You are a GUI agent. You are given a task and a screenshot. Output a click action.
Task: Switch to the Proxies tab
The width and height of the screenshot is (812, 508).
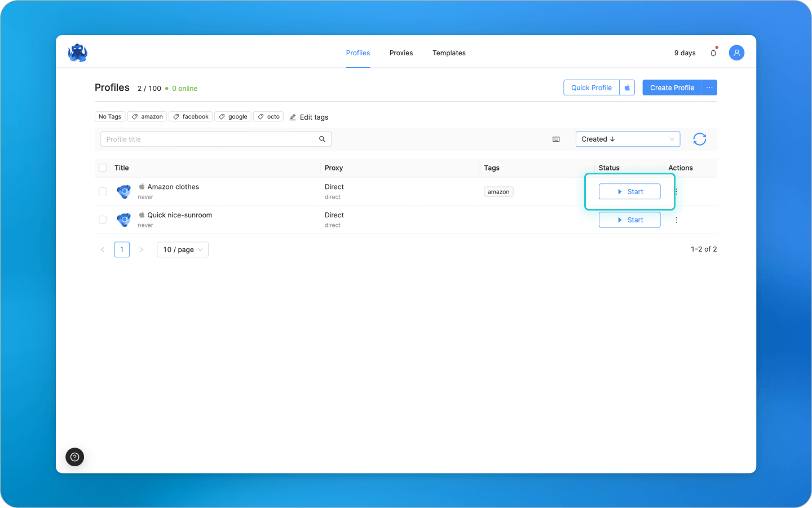pyautogui.click(x=401, y=52)
